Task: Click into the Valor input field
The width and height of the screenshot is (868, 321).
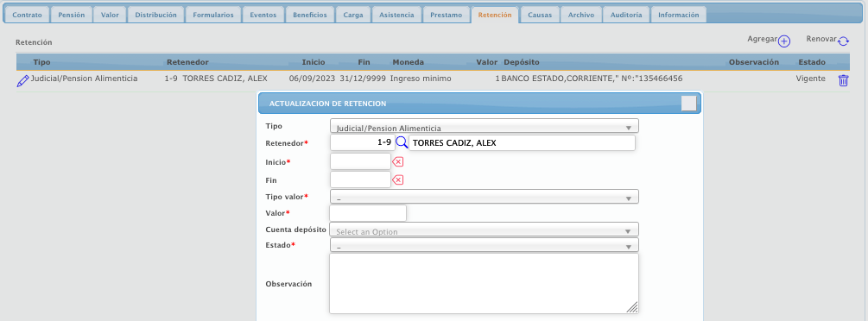Action: click(368, 213)
